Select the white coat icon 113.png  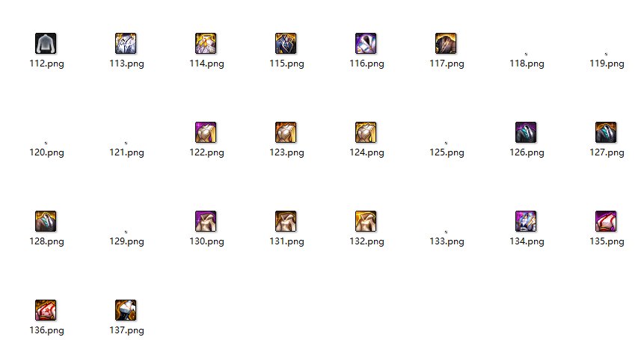point(126,43)
